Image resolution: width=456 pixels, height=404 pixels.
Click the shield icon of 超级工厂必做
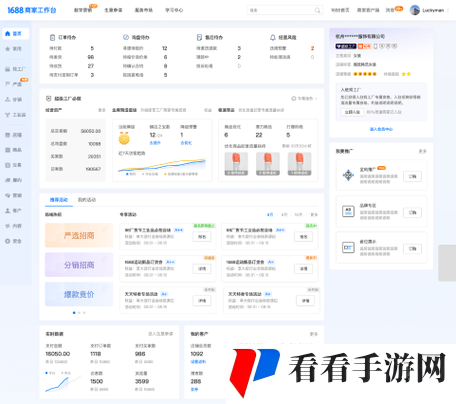pos(49,99)
